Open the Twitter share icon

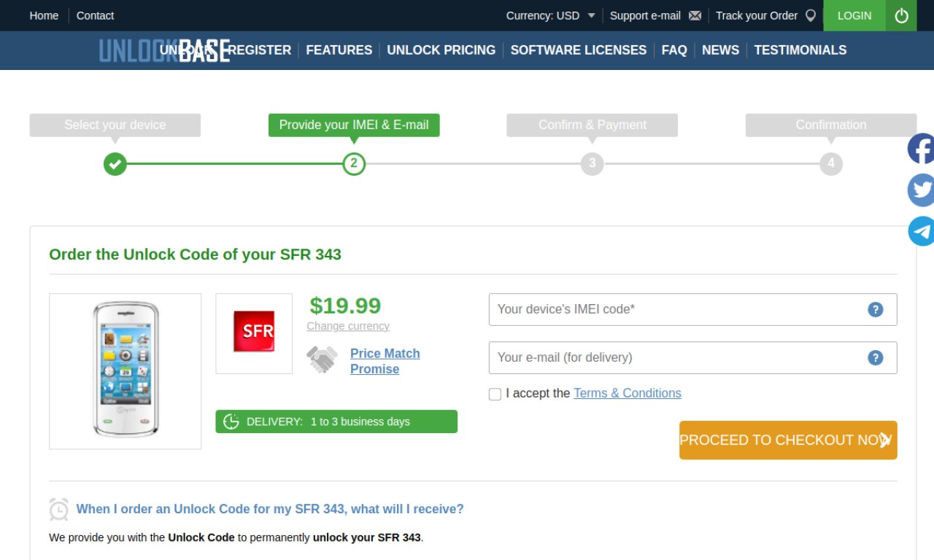922,190
